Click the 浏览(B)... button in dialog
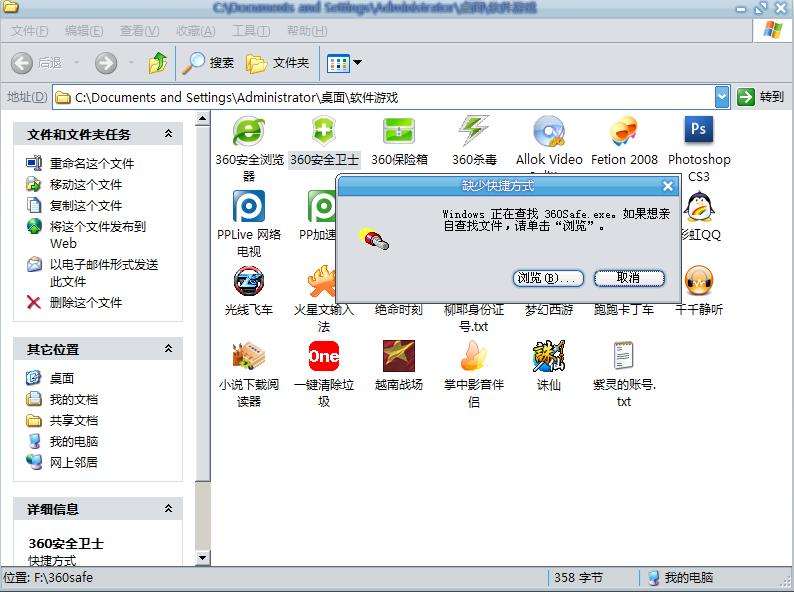The image size is (794, 592). point(548,278)
